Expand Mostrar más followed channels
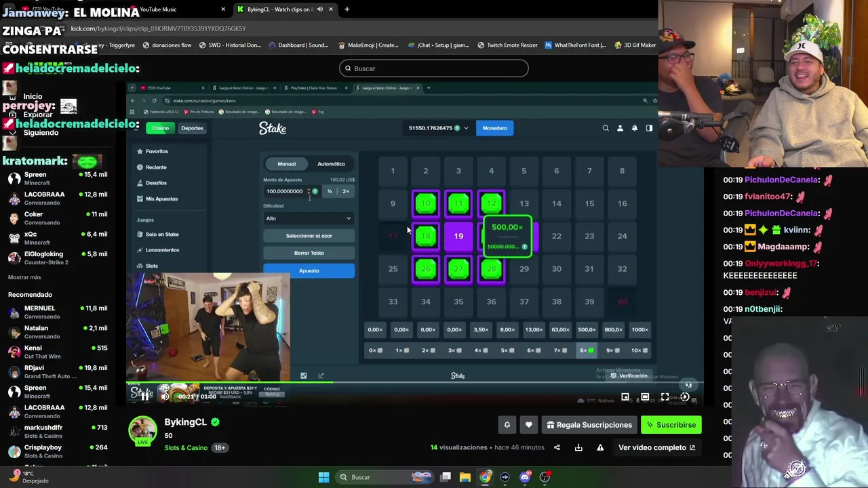Image resolution: width=868 pixels, height=488 pixels. tap(24, 277)
